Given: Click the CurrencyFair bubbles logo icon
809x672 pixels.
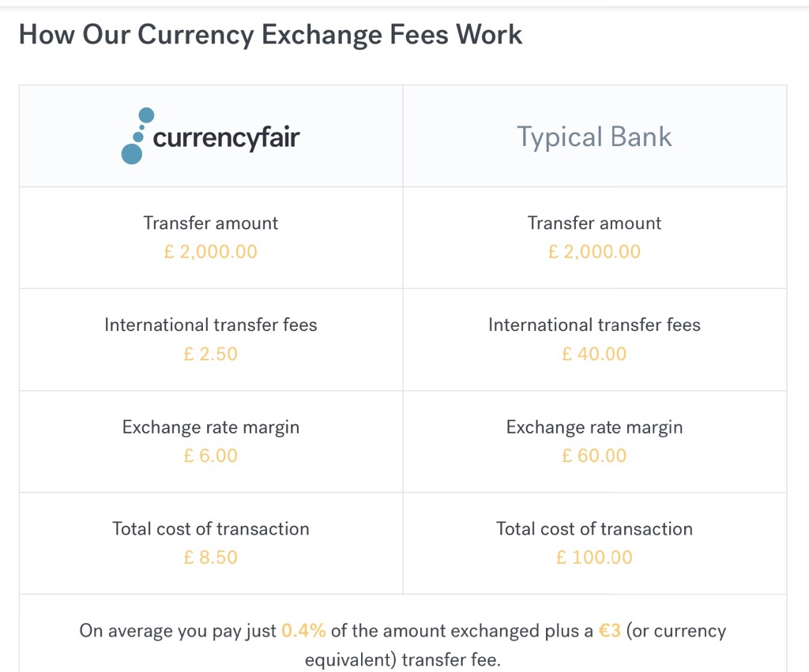Looking at the screenshot, I should pos(137,136).
